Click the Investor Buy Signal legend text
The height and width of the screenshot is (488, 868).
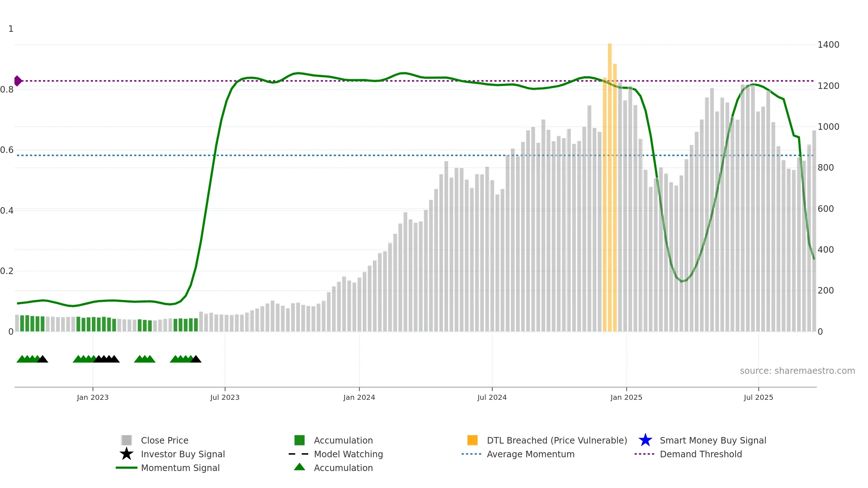coord(183,454)
